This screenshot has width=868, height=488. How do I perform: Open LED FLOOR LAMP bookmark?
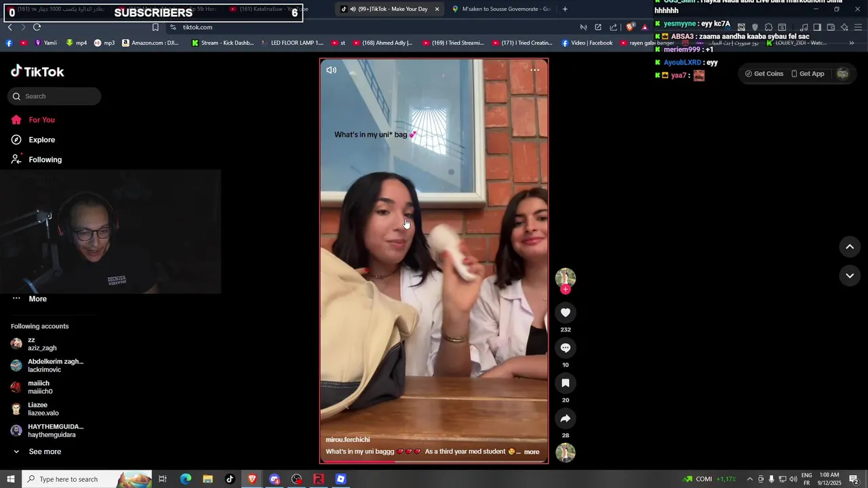(293, 43)
